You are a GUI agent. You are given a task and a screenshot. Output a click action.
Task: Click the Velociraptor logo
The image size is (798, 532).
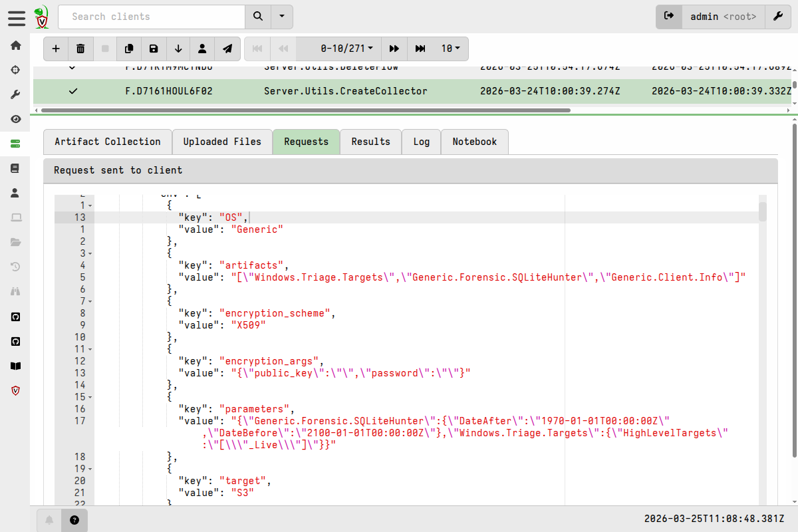point(42,17)
